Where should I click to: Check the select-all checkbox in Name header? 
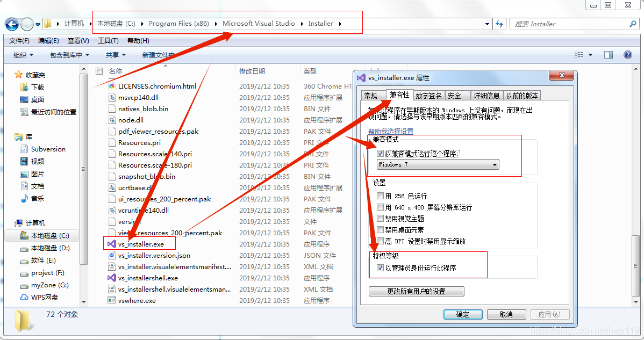click(99, 71)
